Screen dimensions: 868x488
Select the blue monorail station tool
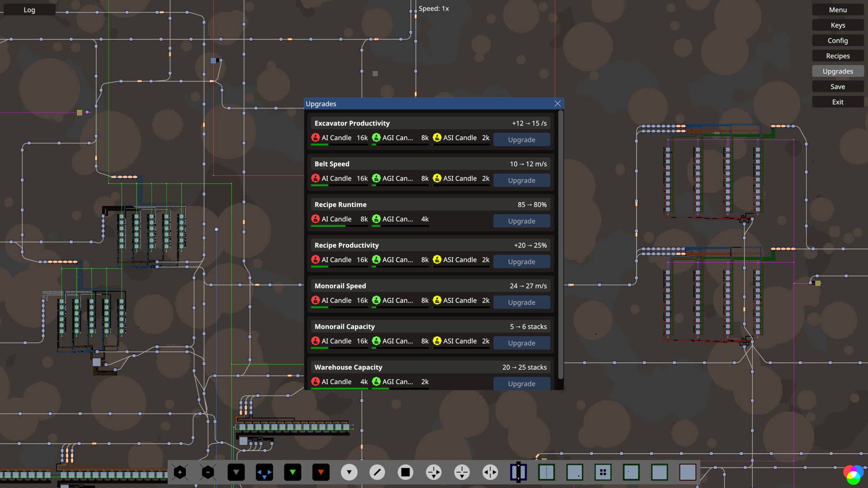(x=518, y=472)
